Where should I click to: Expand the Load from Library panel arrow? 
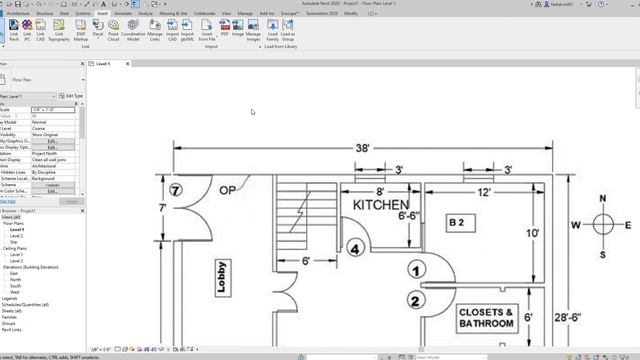point(260,47)
